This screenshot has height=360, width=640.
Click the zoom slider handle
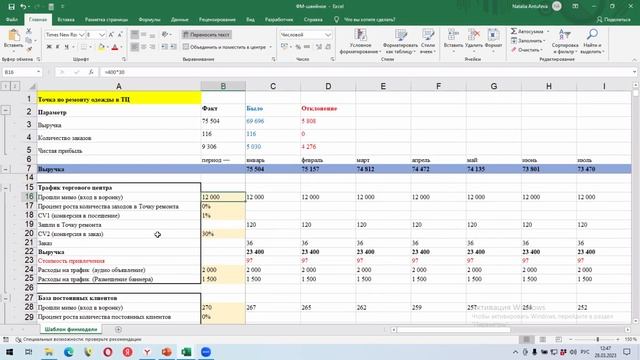[x=597, y=340]
